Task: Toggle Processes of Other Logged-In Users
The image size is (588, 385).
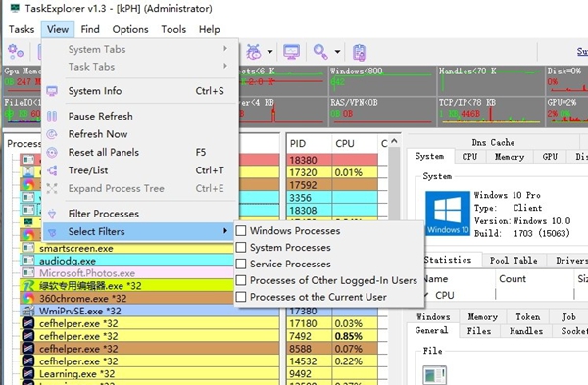Action: [x=241, y=280]
